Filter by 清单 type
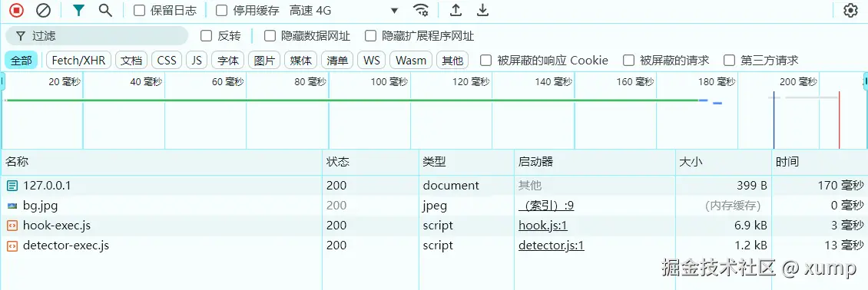Viewport: 868px width, 290px height. point(337,60)
